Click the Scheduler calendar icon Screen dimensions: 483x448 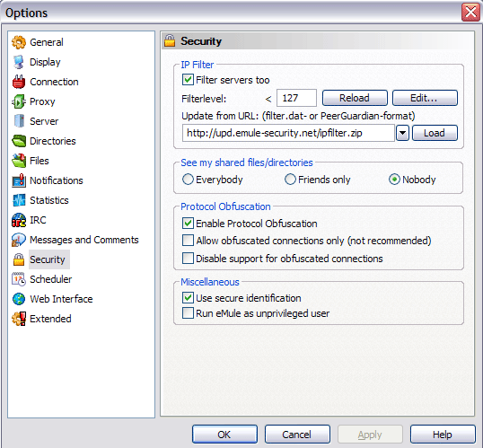[x=19, y=279]
